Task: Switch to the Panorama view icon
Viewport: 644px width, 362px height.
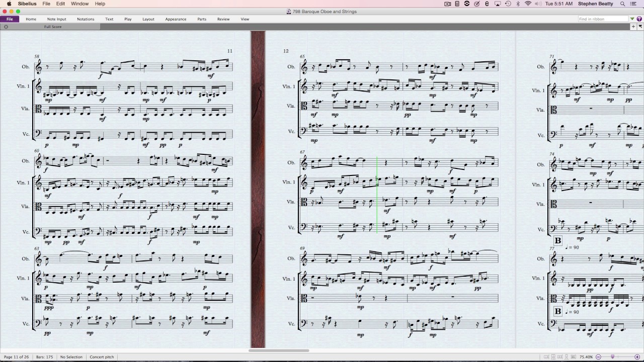Action: [573, 357]
